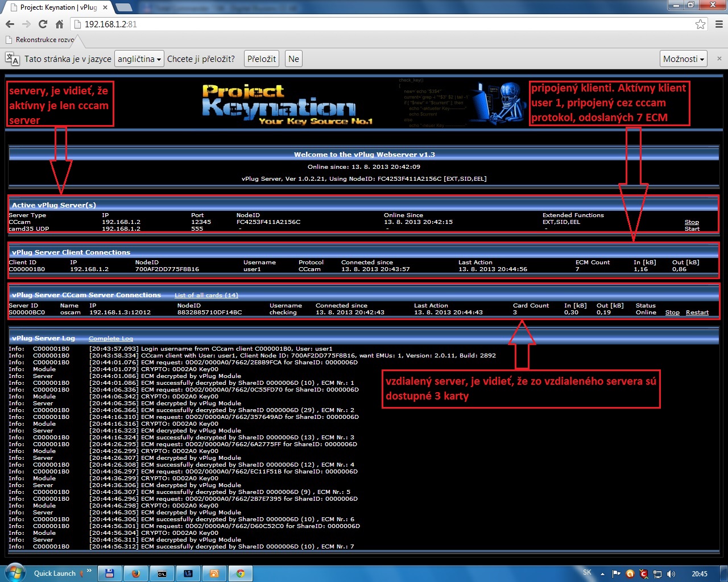Open the List of all cards (14) link
The image size is (728, 582).
coord(206,296)
